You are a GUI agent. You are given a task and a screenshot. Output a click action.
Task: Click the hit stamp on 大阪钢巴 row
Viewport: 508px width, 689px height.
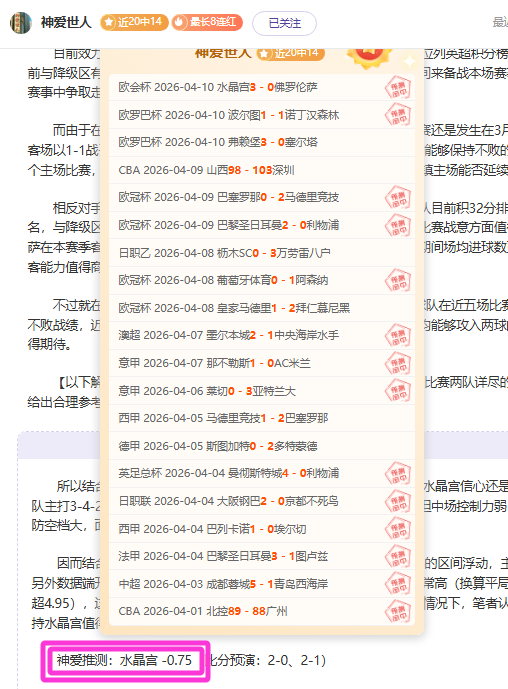398,501
